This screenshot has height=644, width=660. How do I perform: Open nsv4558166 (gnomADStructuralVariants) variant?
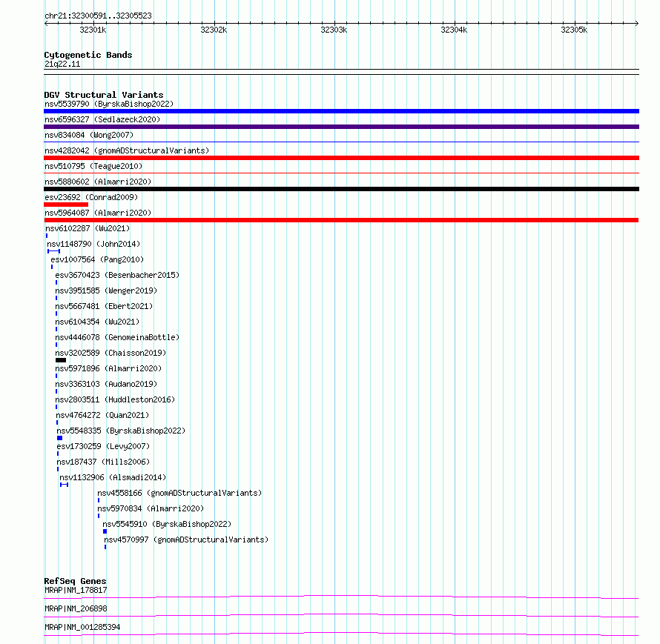click(179, 493)
